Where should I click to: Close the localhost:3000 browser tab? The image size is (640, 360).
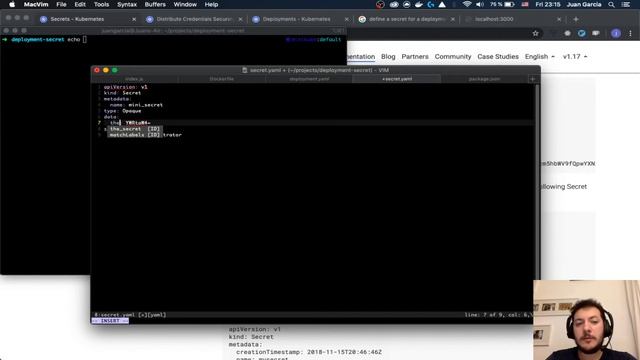559,19
